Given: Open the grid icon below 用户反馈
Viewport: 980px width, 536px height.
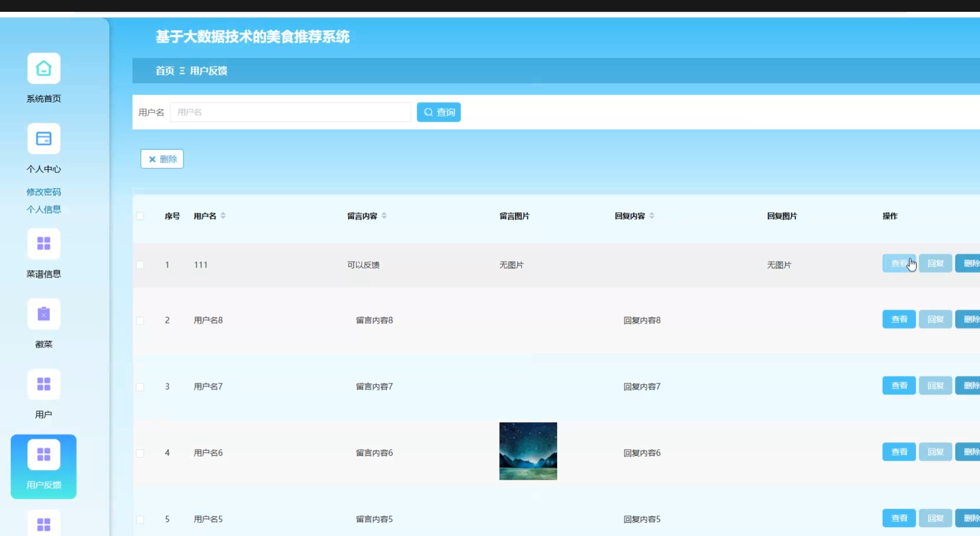Looking at the screenshot, I should coord(44,524).
